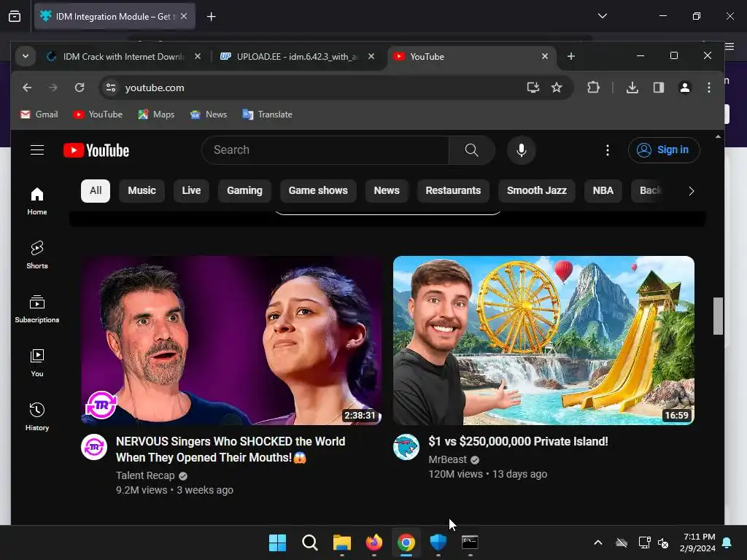The height and width of the screenshot is (560, 747).
Task: Switch to UPLOAD.EE tab
Action: point(296,57)
